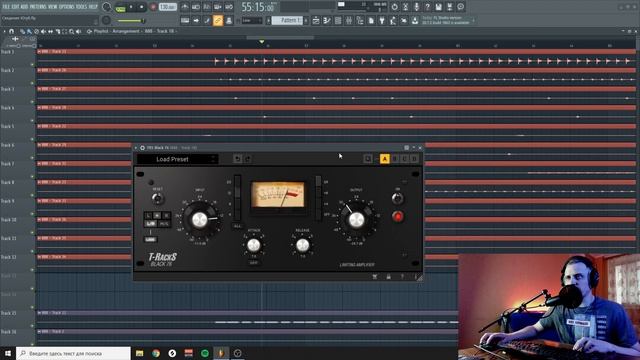Viewport: 640px width, 360px height.
Task: Open the FILE menu
Action: (6, 7)
